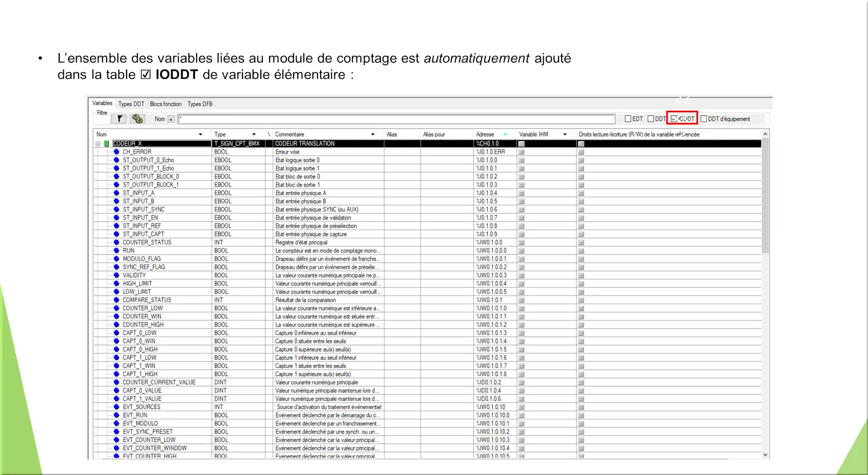Open the Nom column filter dropdown
Viewport: 868px width, 475px height.
[200, 135]
